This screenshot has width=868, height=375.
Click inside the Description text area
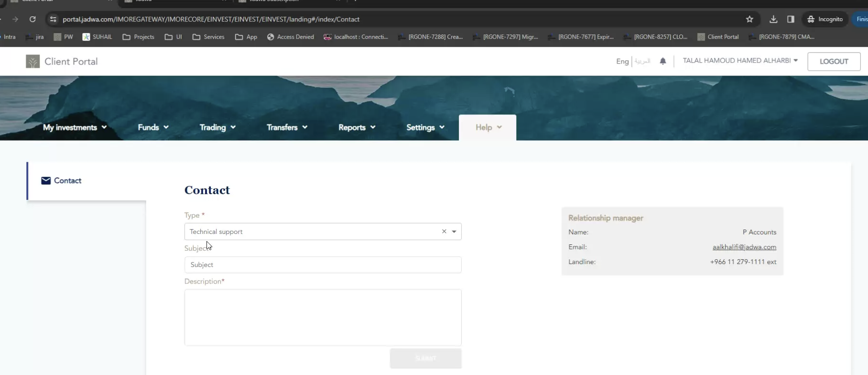coord(323,317)
